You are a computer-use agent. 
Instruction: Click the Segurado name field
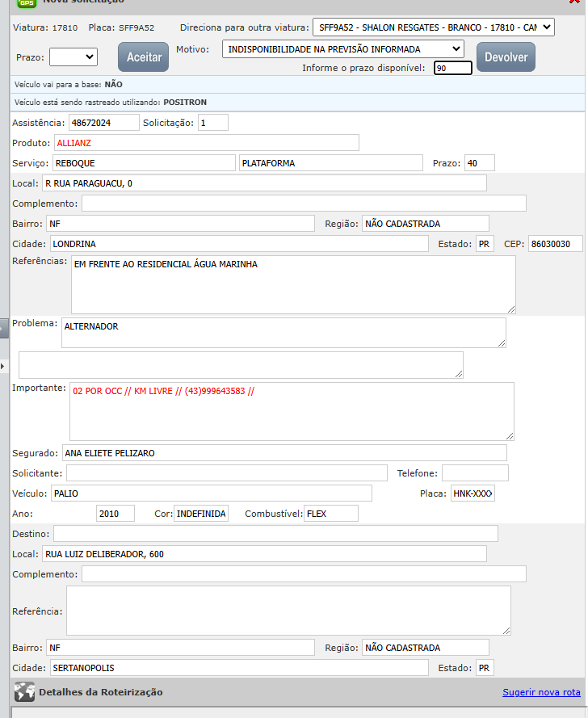pos(284,453)
